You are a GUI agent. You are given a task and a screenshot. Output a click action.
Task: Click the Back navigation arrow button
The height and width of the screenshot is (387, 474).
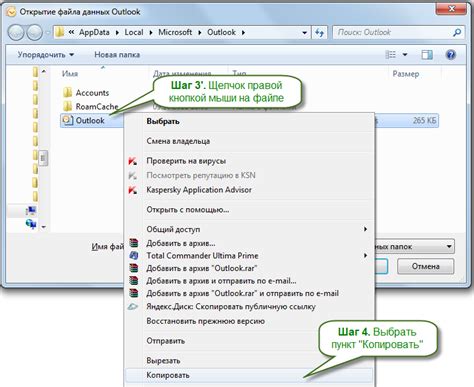coord(16,33)
